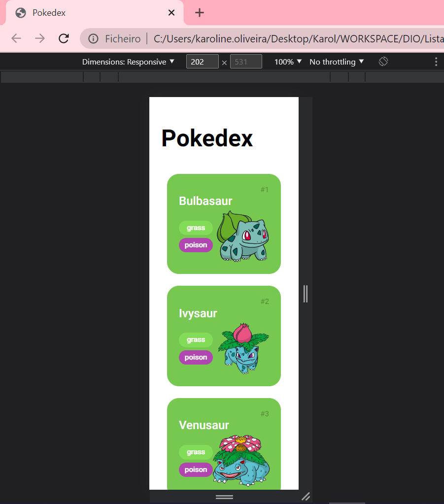
Task: Click Ivysaur's grass type badge
Action: [196, 340]
